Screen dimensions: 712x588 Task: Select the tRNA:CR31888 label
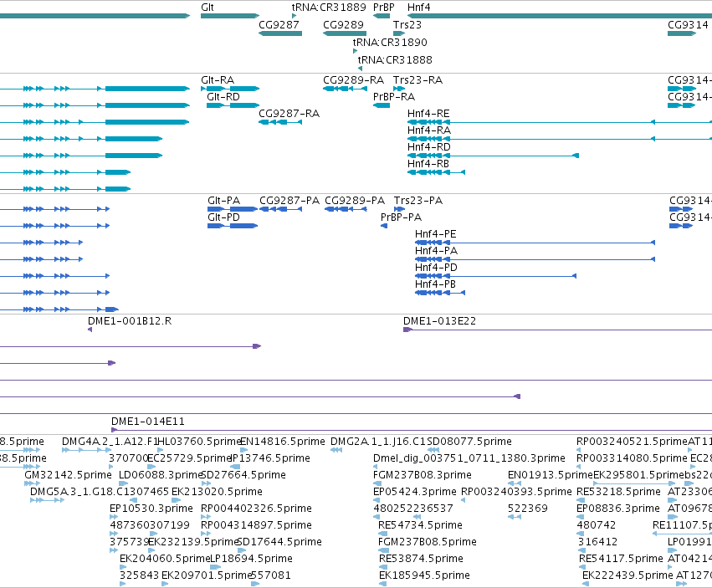click(x=395, y=60)
